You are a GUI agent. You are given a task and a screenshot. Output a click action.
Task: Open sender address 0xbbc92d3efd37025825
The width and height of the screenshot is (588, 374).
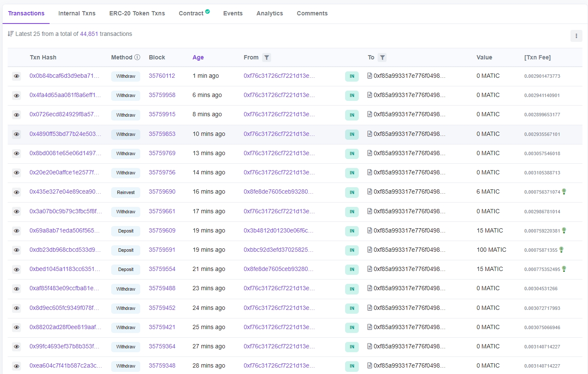coord(278,250)
